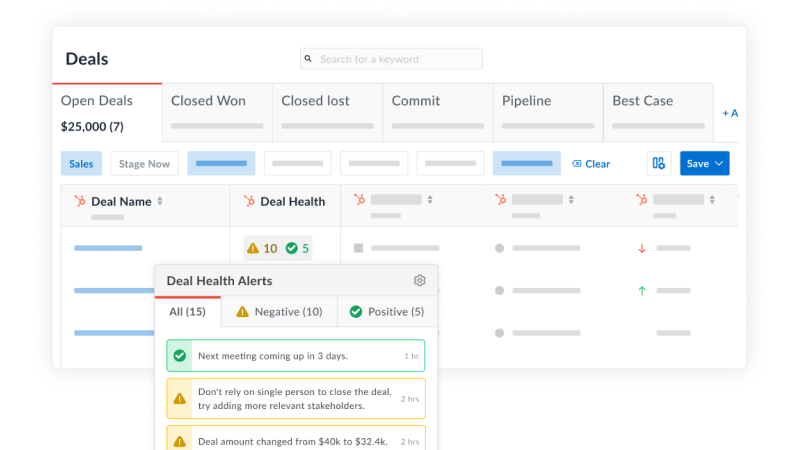
Task: Show All (15) alerts tab
Action: pos(188,312)
